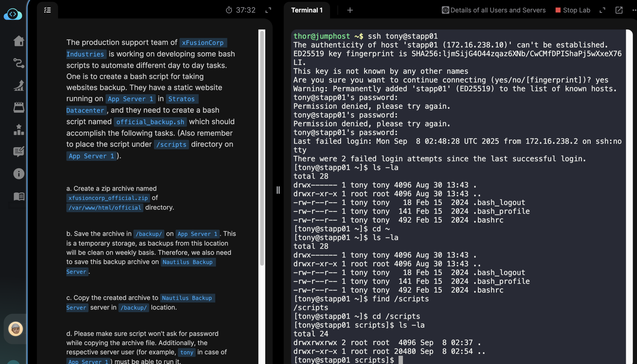Click the task panel scrollbar

point(262,148)
